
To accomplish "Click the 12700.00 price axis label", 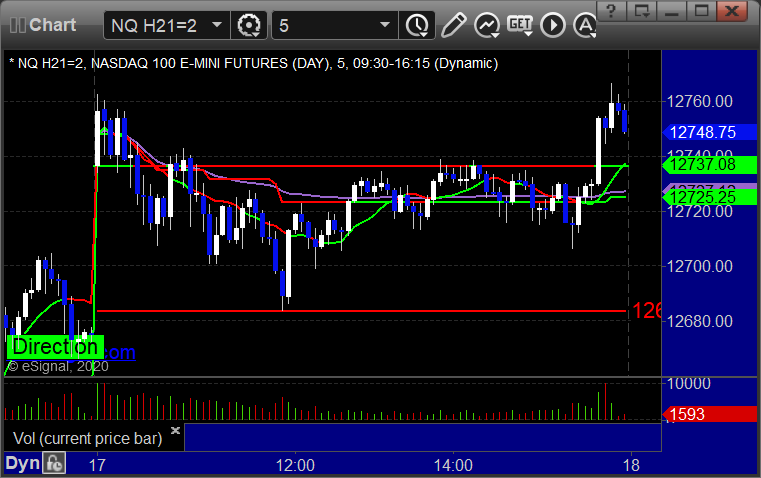I will [x=699, y=266].
